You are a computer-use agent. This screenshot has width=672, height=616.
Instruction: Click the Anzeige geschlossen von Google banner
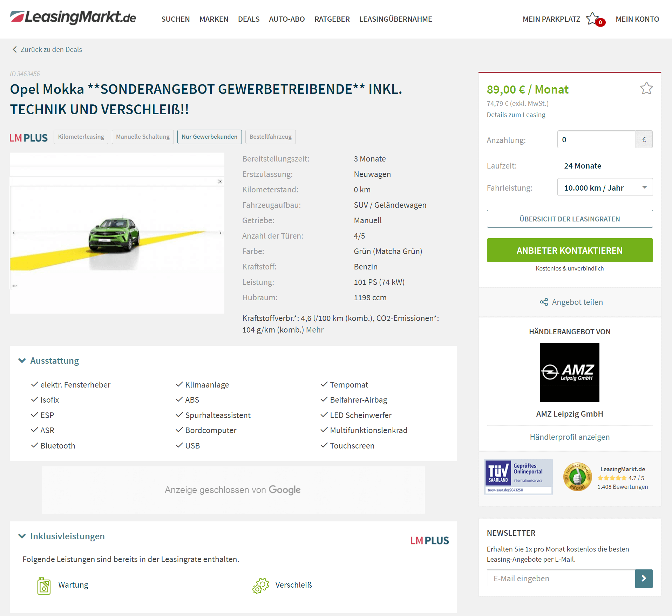233,490
